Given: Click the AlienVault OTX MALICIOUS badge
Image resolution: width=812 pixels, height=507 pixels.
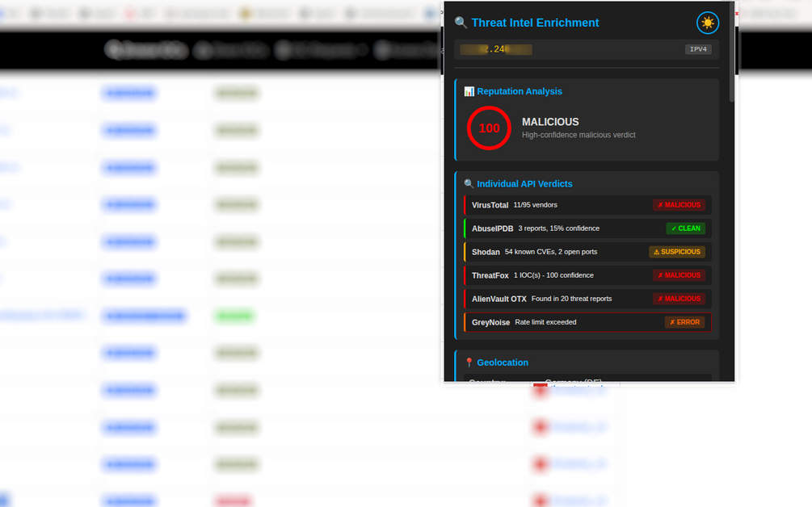Looking at the screenshot, I should tap(679, 299).
